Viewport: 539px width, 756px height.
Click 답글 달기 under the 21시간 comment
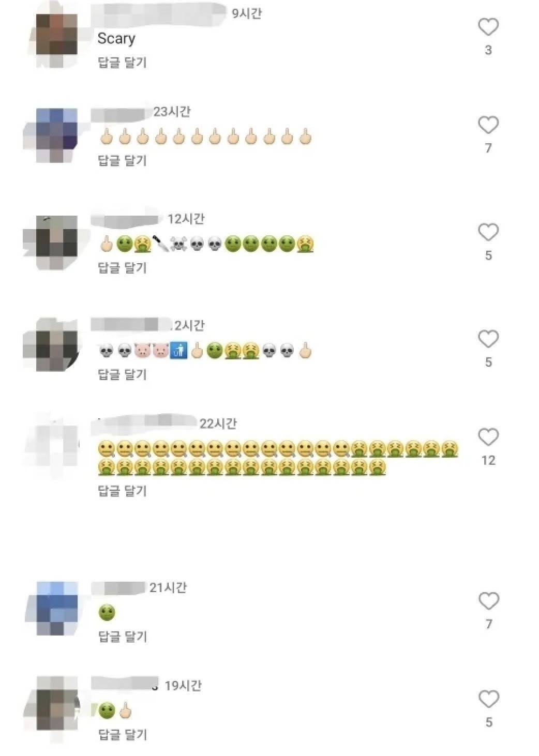point(123,637)
